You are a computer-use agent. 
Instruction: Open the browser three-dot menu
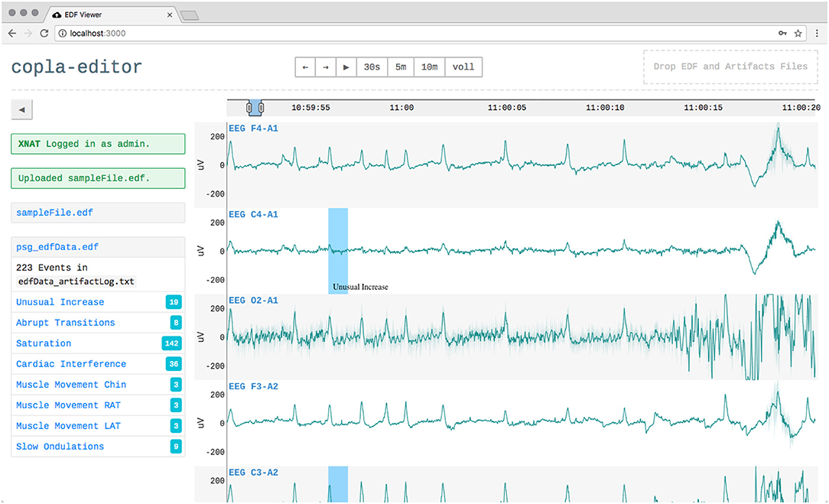817,34
